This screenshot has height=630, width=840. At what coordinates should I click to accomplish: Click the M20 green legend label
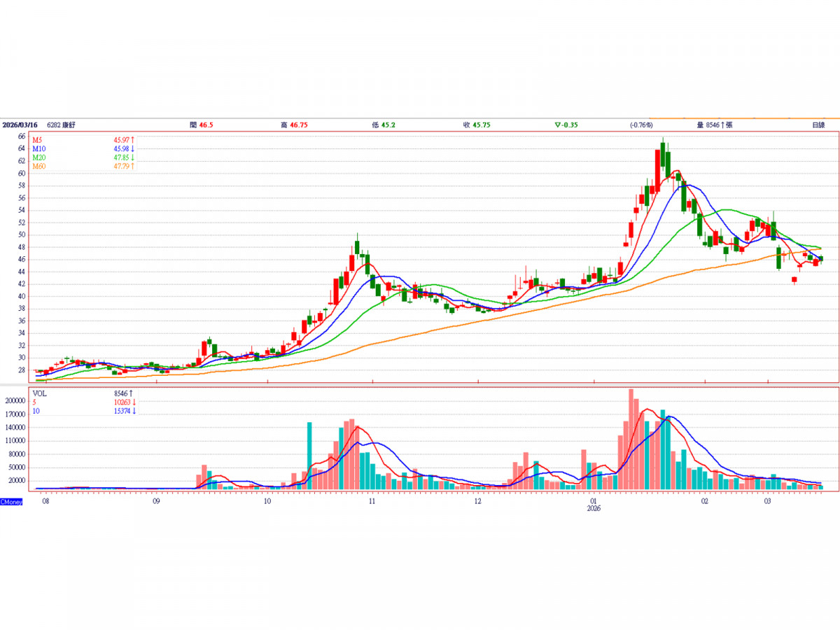pos(38,157)
